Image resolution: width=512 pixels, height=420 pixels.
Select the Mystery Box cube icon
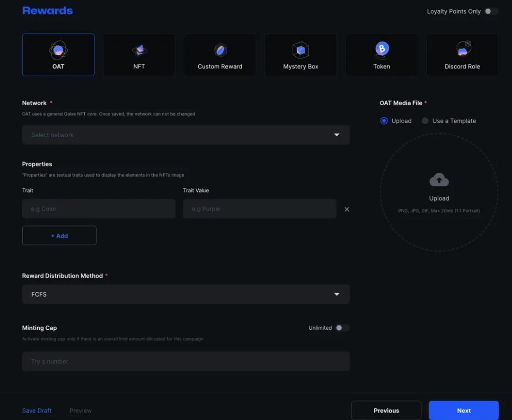pos(300,50)
